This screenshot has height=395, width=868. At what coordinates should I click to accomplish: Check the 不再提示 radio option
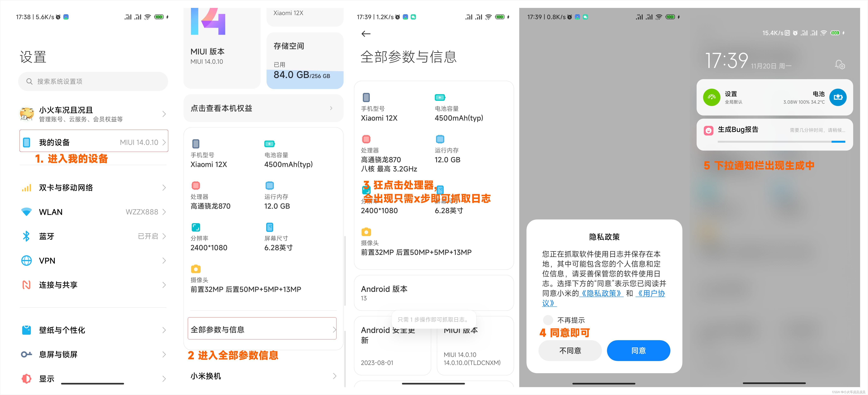pos(548,320)
